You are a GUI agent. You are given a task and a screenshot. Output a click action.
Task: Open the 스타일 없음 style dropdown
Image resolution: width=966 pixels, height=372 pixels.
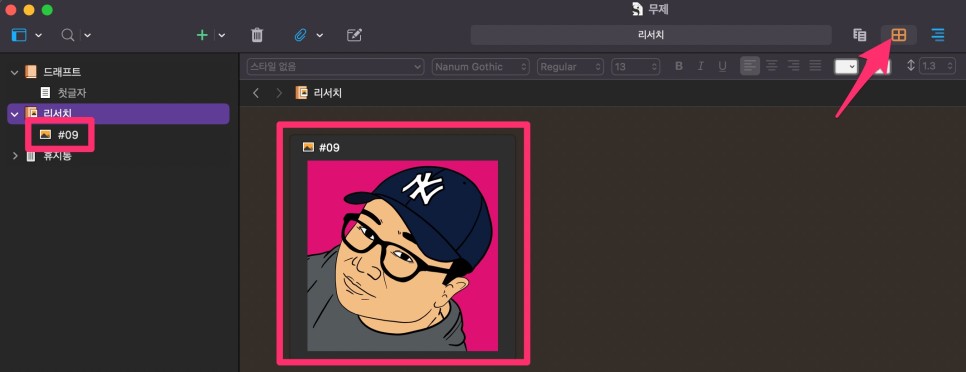(335, 67)
